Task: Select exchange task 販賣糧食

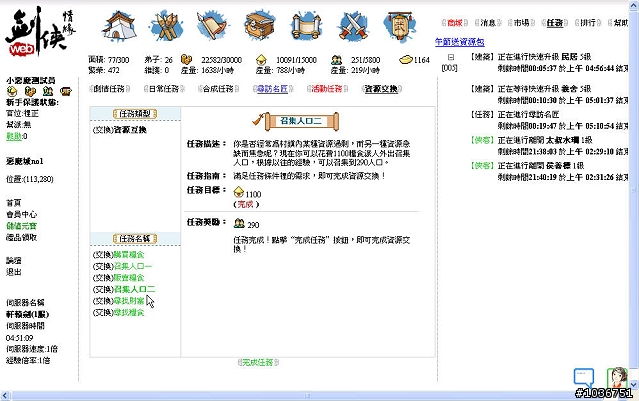Action: click(119, 278)
